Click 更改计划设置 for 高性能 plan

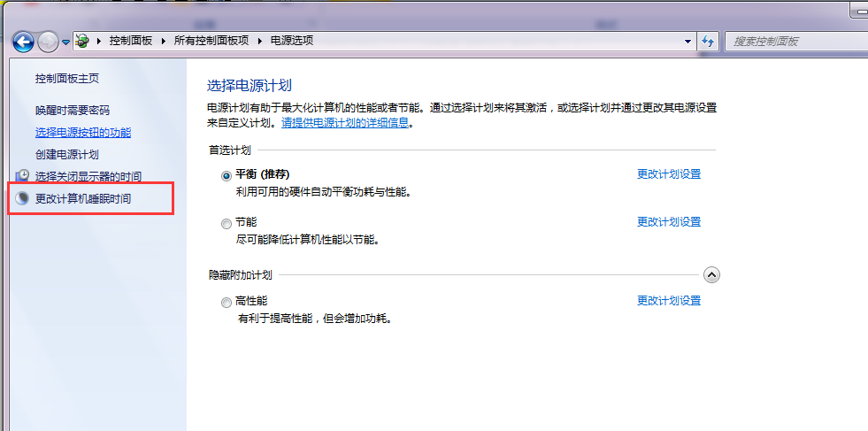click(669, 300)
